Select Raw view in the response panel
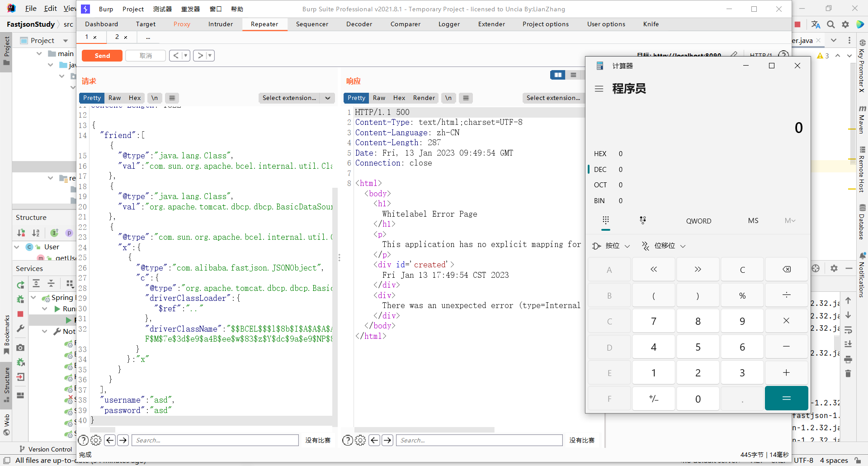 (379, 98)
